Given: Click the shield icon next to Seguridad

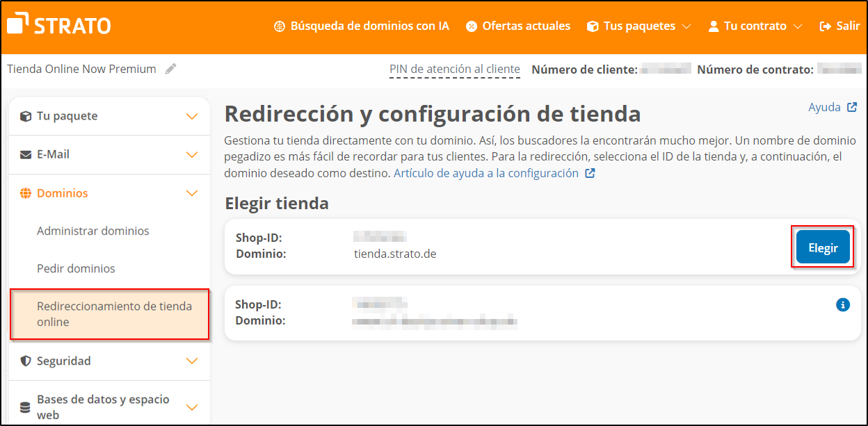Looking at the screenshot, I should 26,361.
